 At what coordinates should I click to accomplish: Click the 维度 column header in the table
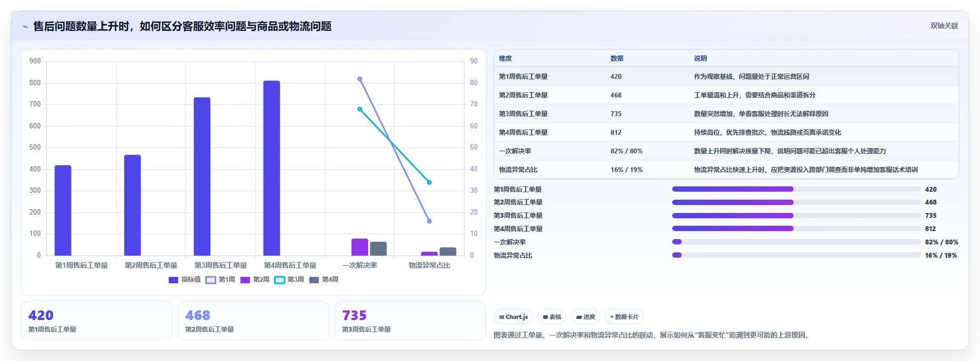click(x=505, y=59)
